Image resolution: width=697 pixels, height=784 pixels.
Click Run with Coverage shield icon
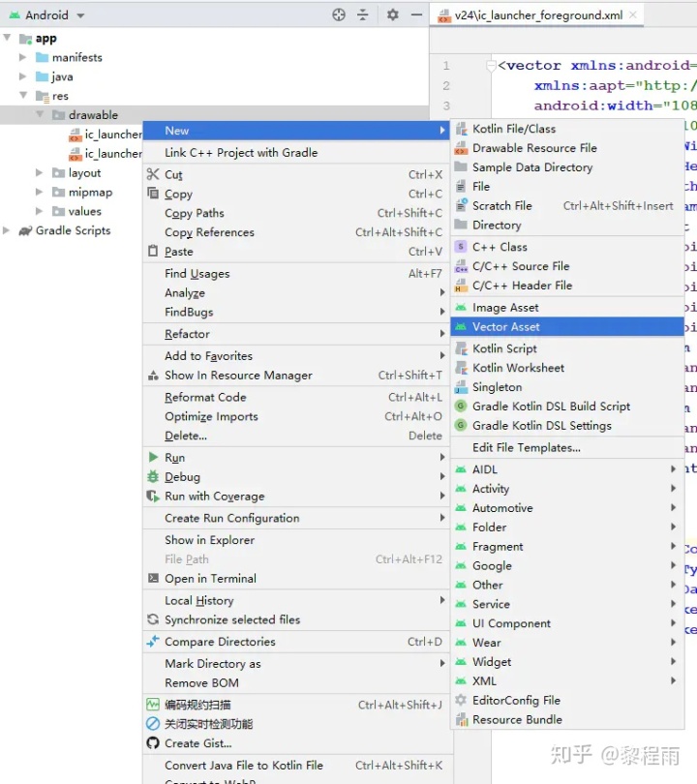[x=153, y=496]
